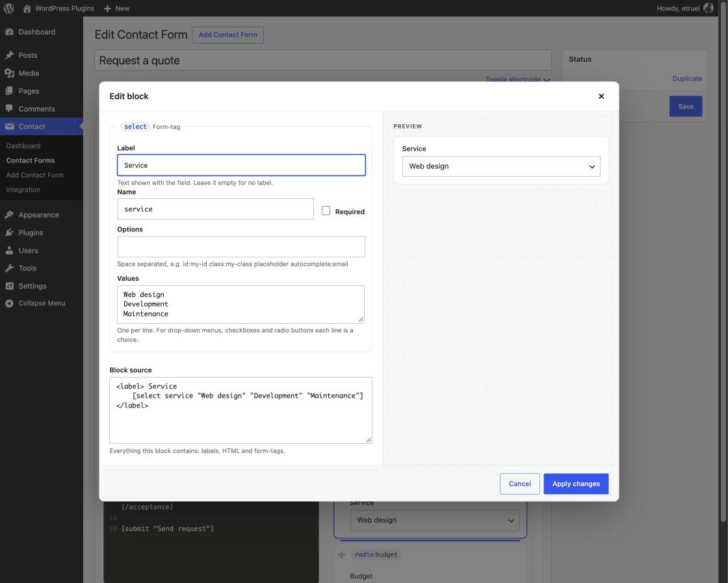Image resolution: width=728 pixels, height=583 pixels.
Task: Click the PREVIEW heading text
Action: [x=408, y=126]
